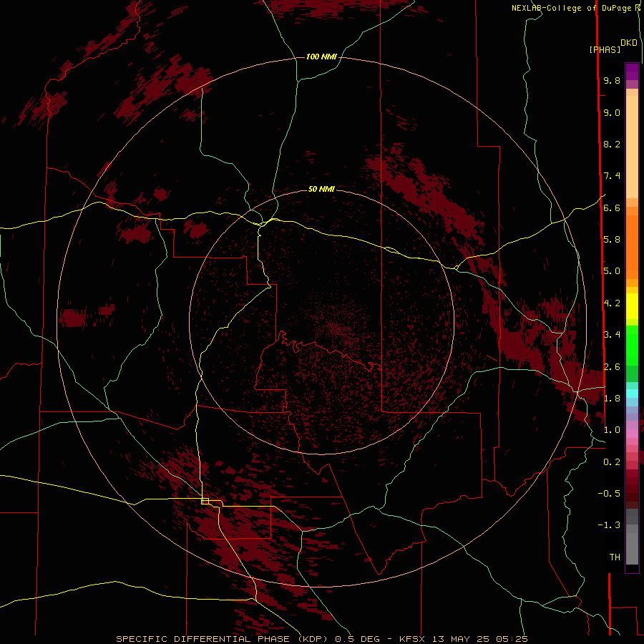
Task: Click the 5.8 legend value
Action: tap(612, 240)
